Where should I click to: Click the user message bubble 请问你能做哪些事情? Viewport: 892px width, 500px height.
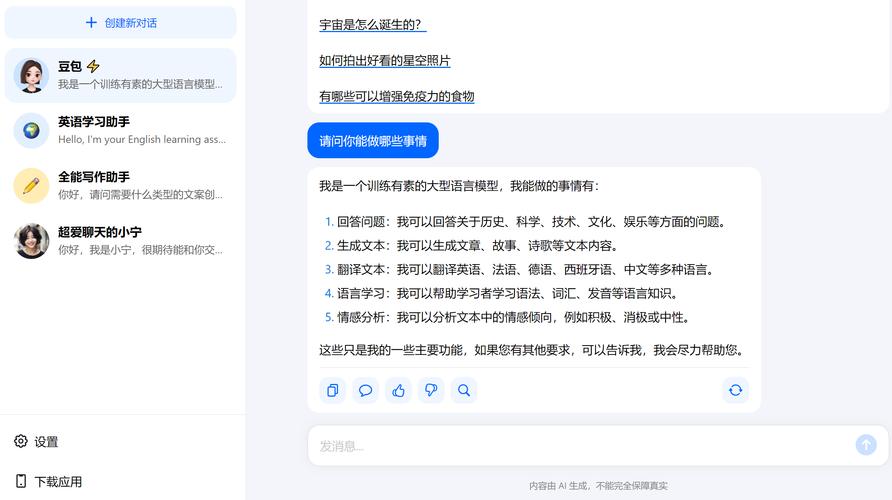point(373,141)
